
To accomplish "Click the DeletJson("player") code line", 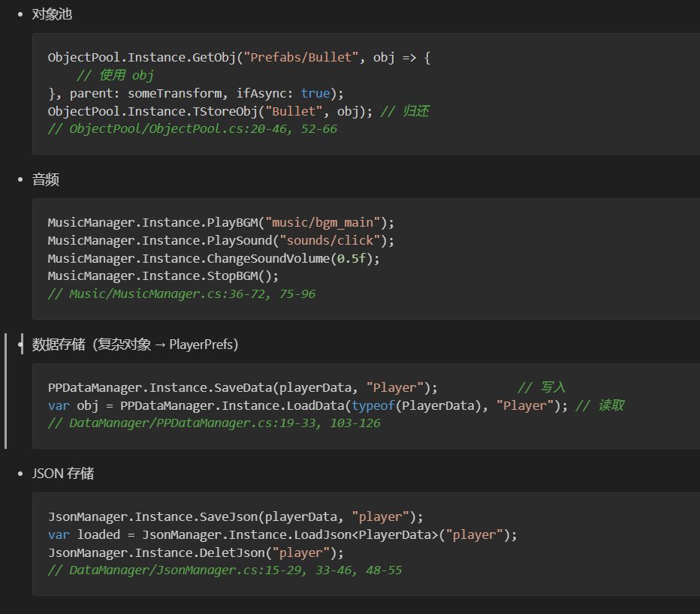I will [x=195, y=552].
